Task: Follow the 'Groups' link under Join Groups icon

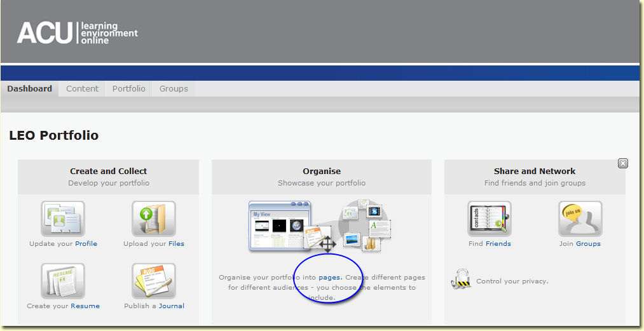Action: [x=588, y=244]
